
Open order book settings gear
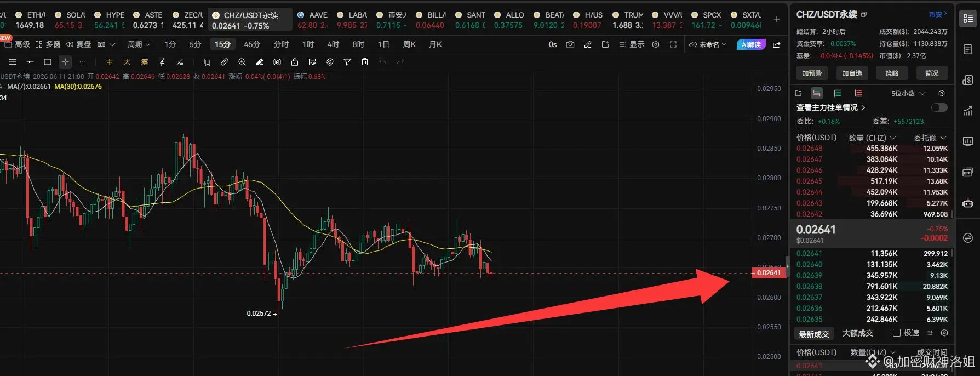pos(942,93)
